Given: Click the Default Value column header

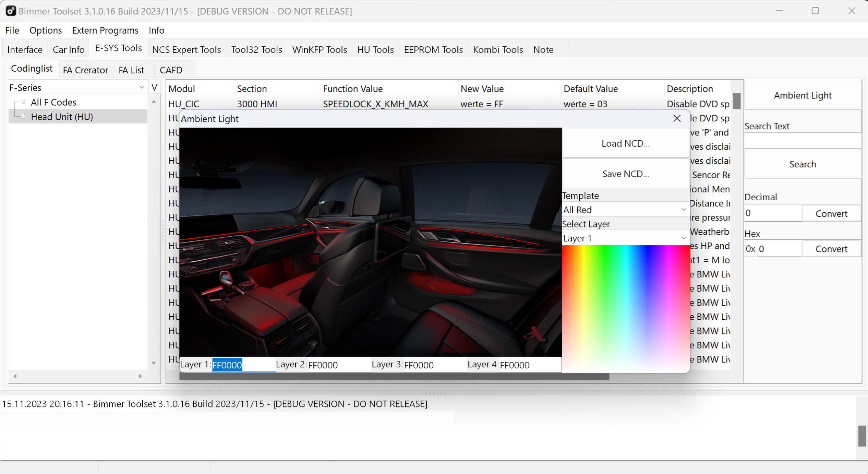Looking at the screenshot, I should pyautogui.click(x=613, y=89).
